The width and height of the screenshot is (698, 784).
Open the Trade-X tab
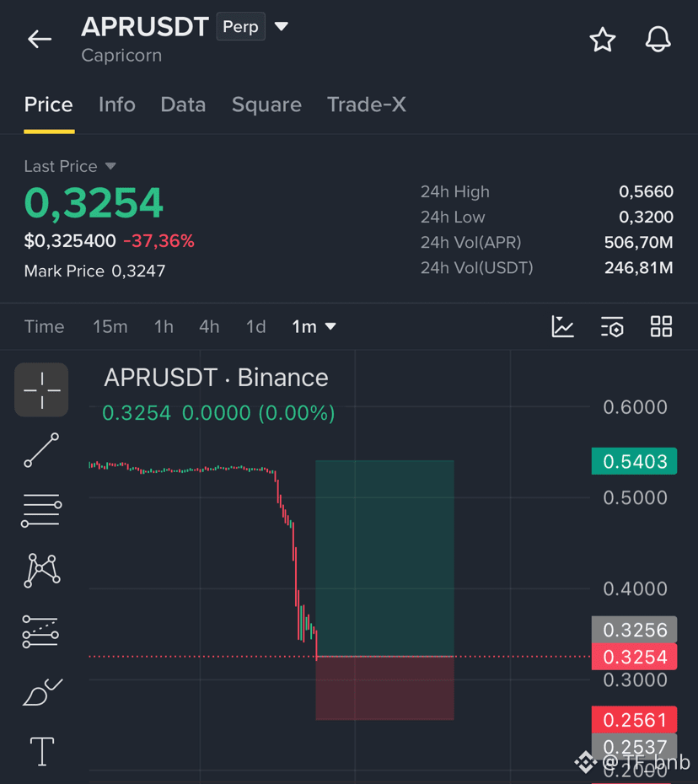point(367,105)
